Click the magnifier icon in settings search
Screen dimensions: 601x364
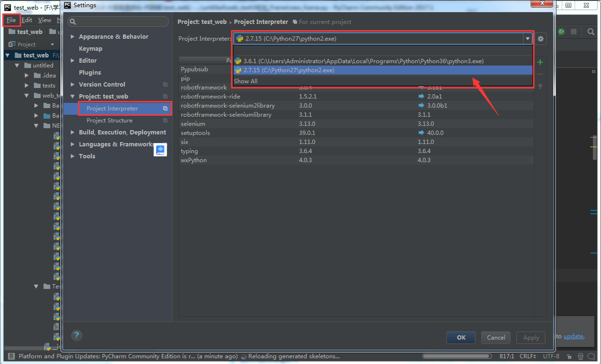73,22
